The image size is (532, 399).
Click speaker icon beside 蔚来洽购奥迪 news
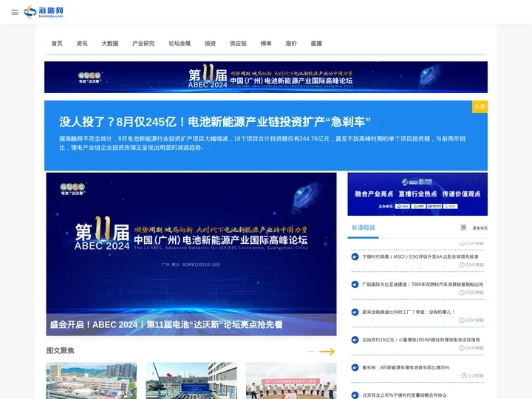tap(355, 312)
